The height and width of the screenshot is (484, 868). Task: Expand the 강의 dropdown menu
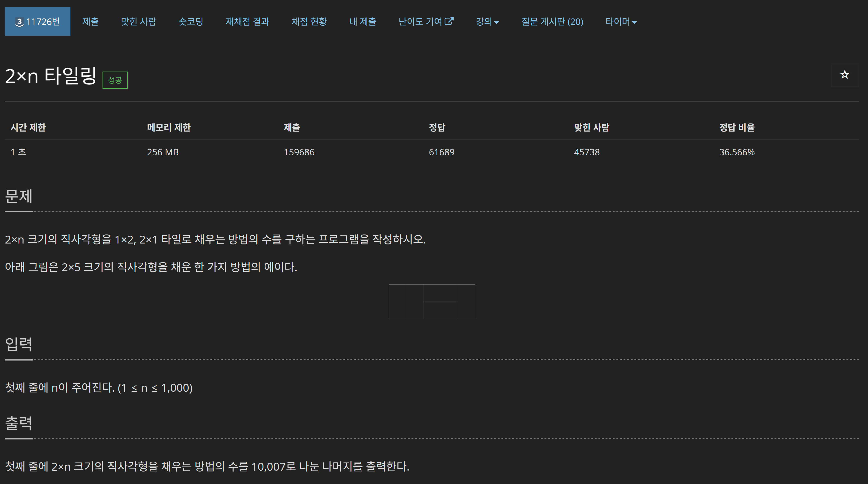click(487, 21)
